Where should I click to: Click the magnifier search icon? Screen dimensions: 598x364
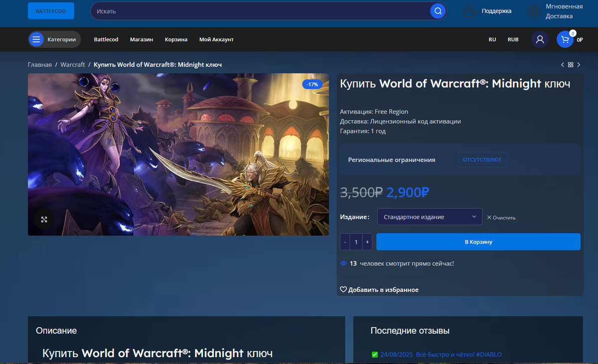coord(438,11)
